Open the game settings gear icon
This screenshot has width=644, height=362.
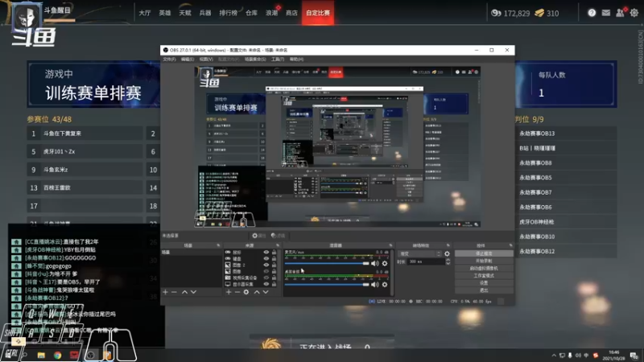coord(634,13)
